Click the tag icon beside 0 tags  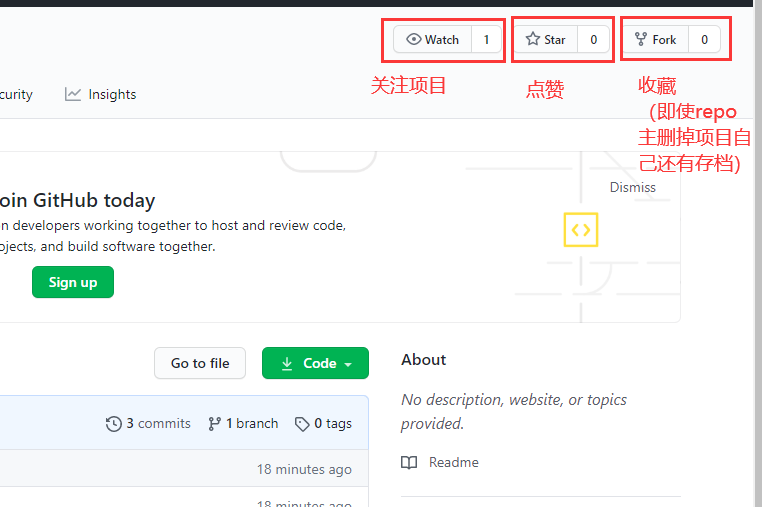(302, 424)
